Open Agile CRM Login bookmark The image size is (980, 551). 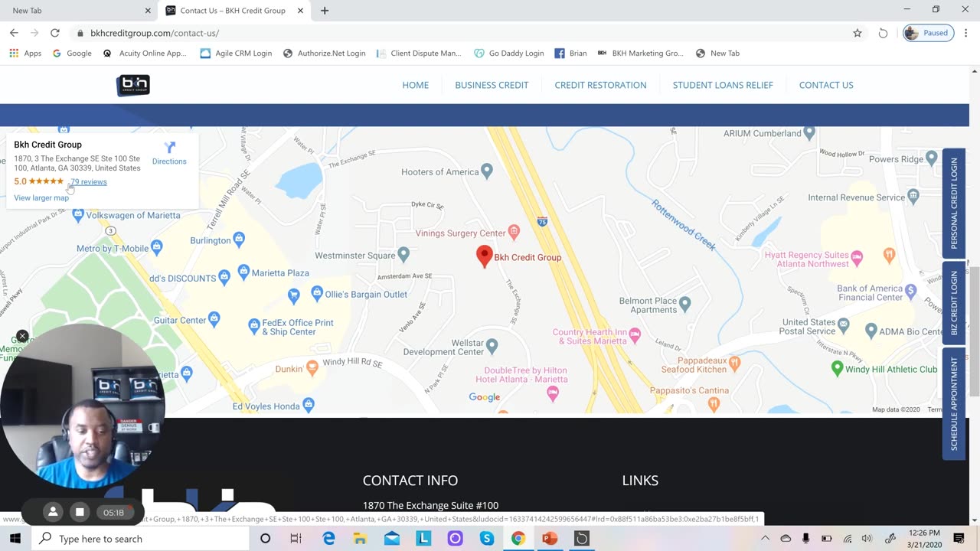pos(236,54)
